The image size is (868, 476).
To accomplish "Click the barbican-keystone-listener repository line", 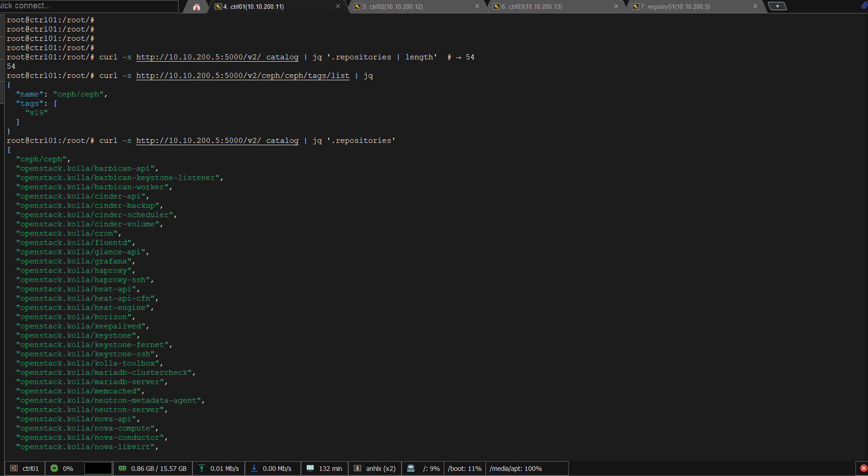I will 120,178.
